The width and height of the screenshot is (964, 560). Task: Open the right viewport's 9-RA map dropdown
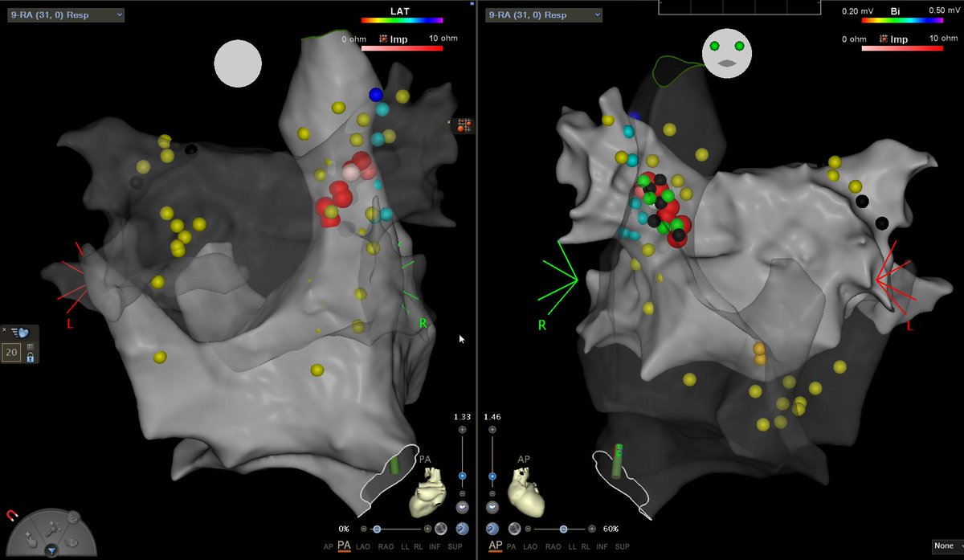542,14
